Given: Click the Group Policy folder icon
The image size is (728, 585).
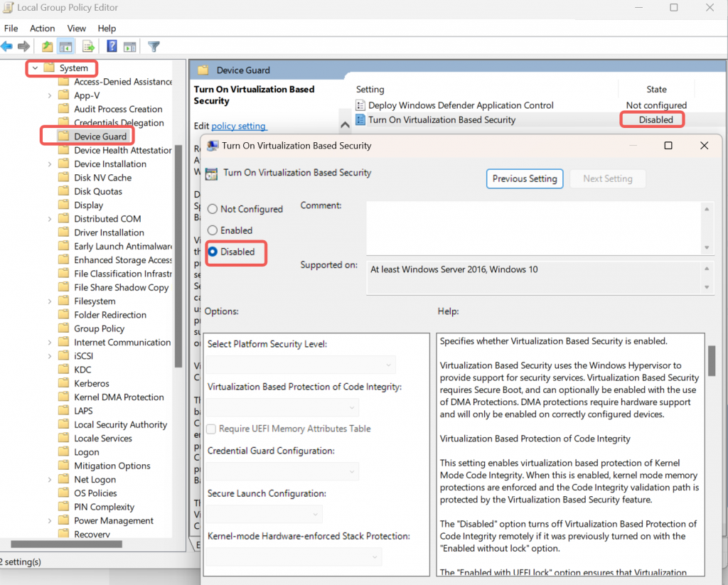Looking at the screenshot, I should point(63,328).
